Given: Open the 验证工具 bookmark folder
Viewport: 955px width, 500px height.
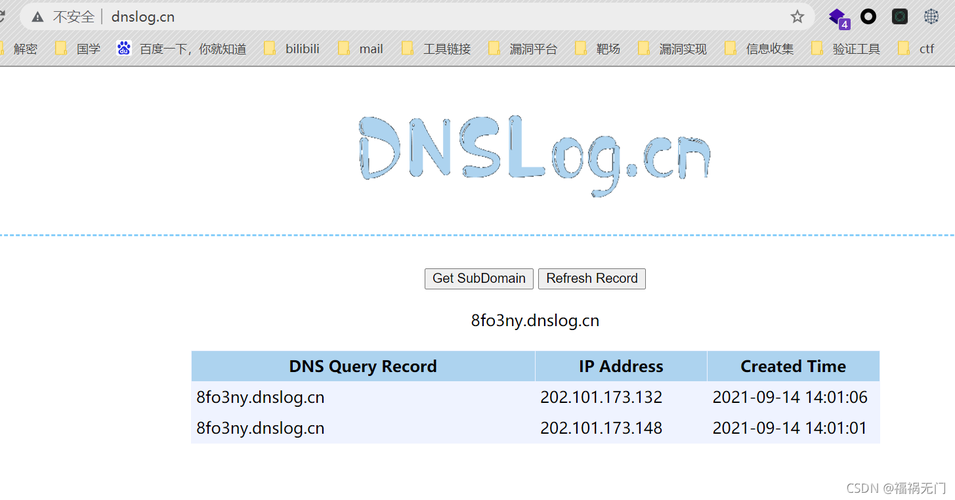Looking at the screenshot, I should [845, 49].
